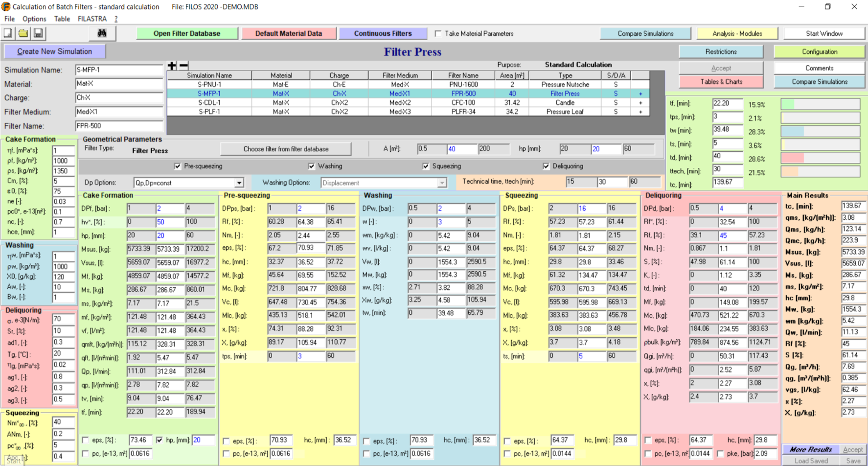Click the w [-] value 3 in Washing
The height and width of the screenshot is (466, 868).
pos(451,222)
